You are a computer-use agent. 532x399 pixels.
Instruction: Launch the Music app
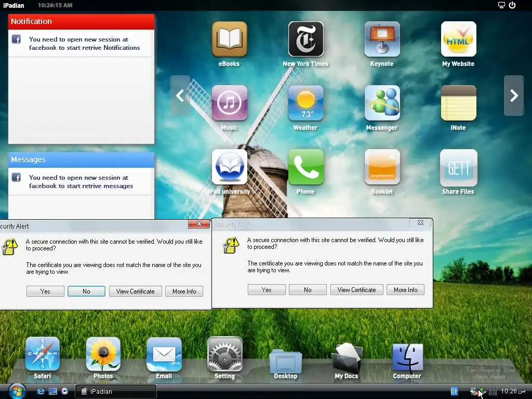[229, 103]
